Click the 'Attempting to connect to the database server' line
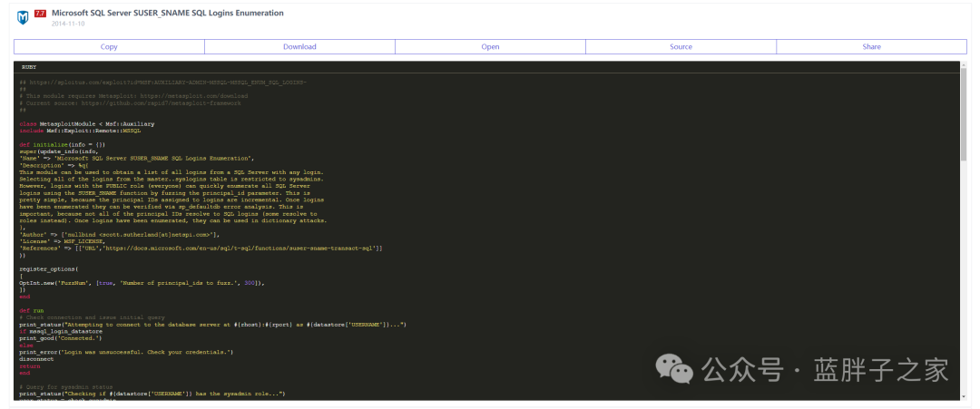The image size is (980, 409). click(213, 325)
